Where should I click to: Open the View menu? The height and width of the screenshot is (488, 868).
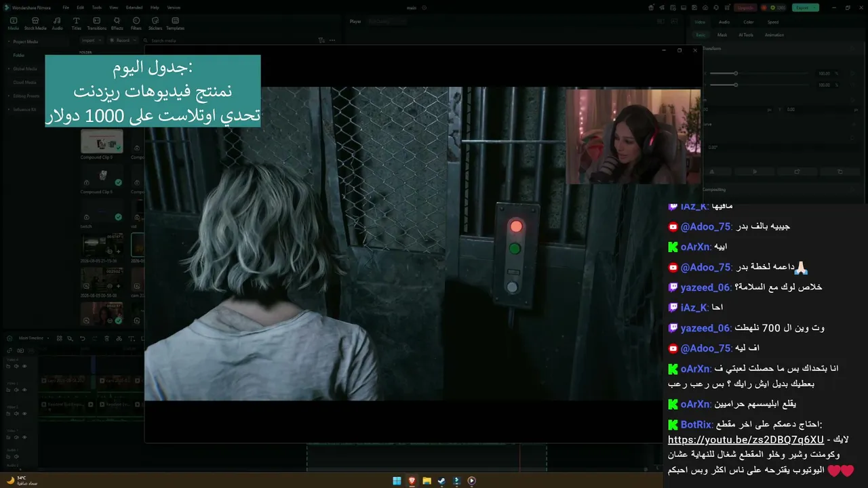113,7
